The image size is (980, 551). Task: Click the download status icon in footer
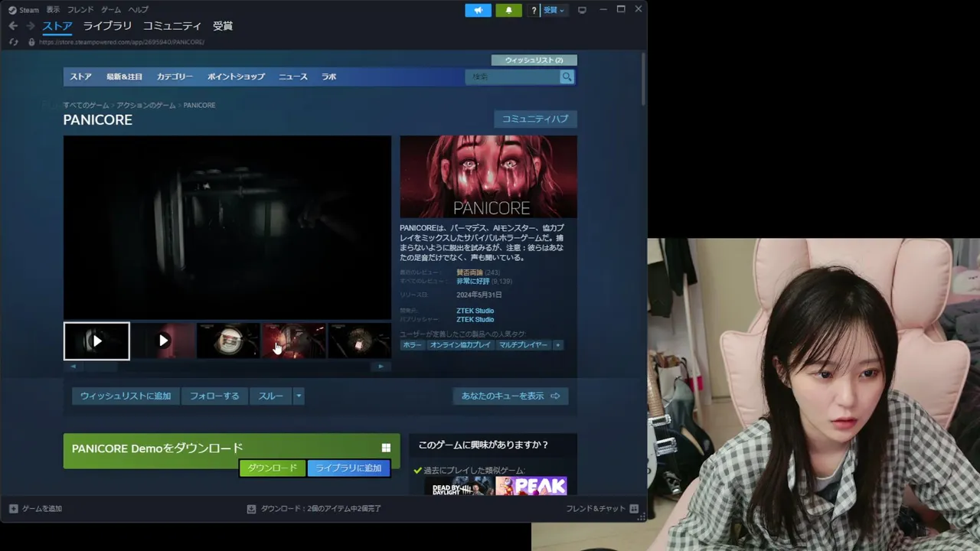coord(251,508)
